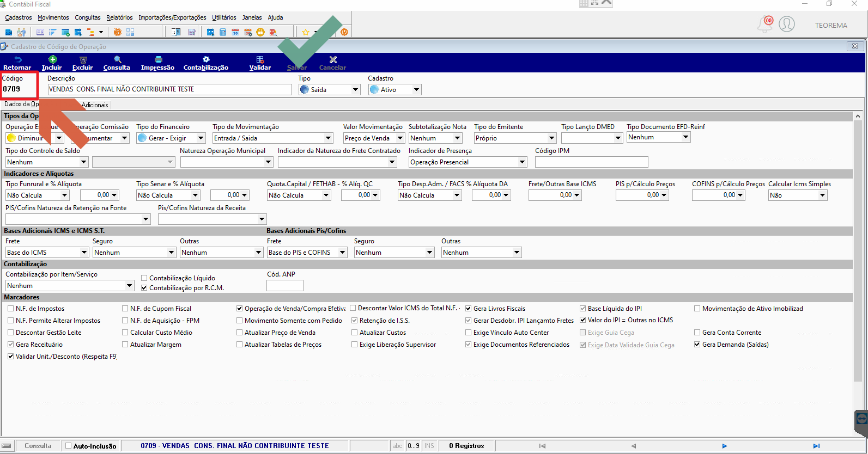This screenshot has width=868, height=454.
Task: Click Excluir trash bin button
Action: (83, 63)
